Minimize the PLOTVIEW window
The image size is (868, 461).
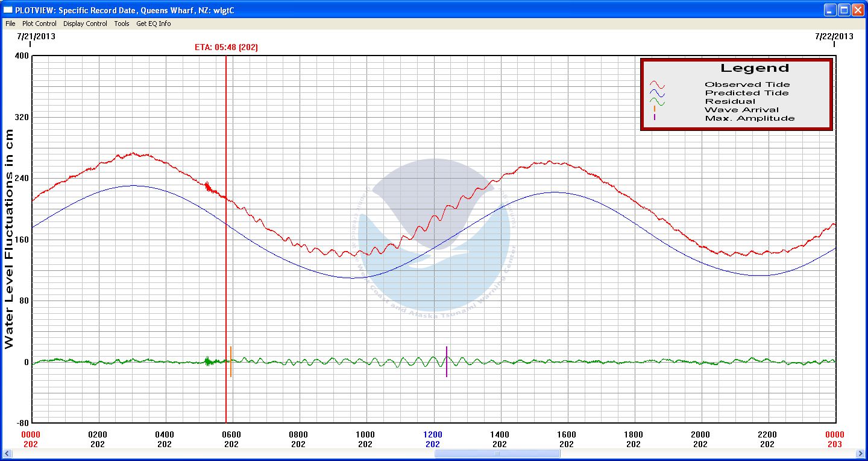click(x=831, y=10)
